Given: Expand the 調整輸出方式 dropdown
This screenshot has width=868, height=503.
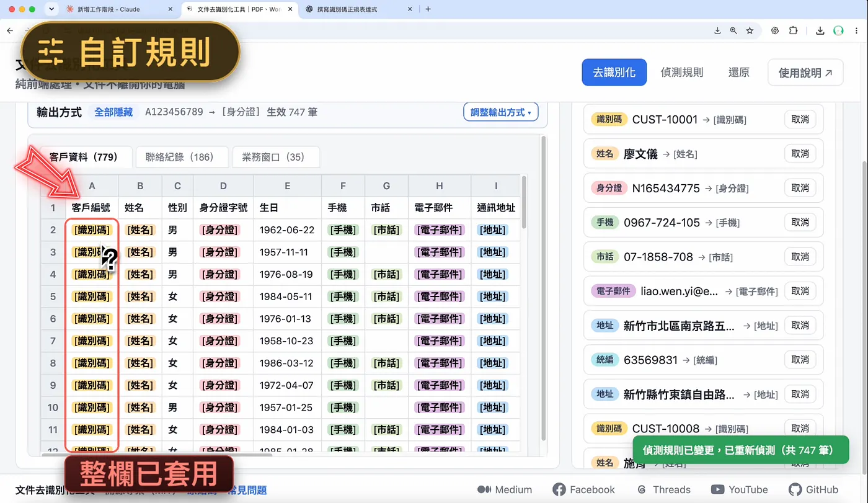Looking at the screenshot, I should 501,112.
